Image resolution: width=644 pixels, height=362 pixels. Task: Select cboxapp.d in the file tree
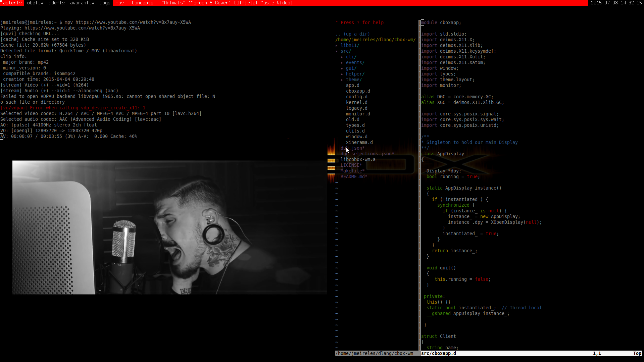pos(358,91)
